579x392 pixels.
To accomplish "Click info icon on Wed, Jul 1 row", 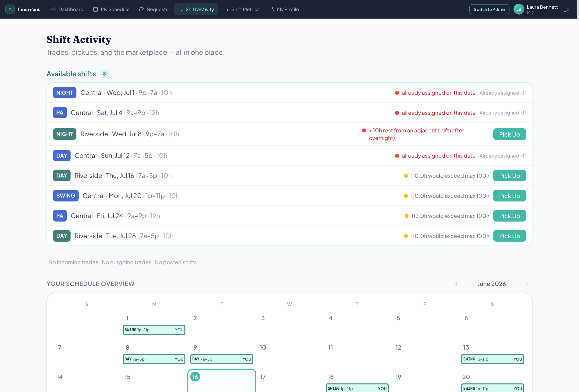I will (524, 93).
